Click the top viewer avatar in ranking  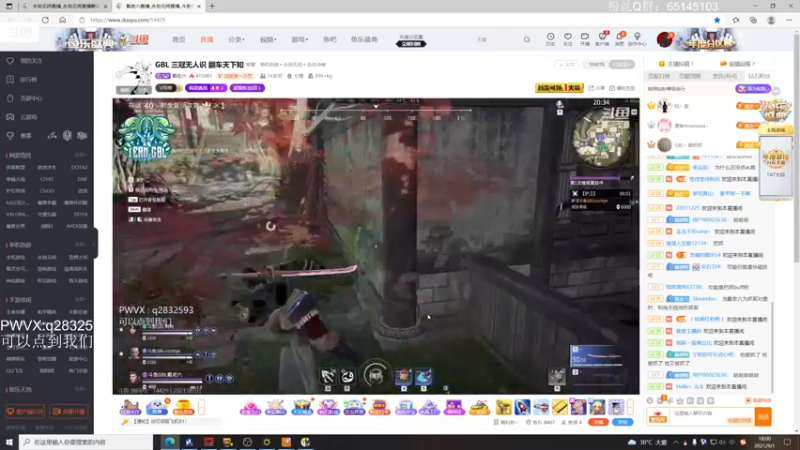(664, 106)
